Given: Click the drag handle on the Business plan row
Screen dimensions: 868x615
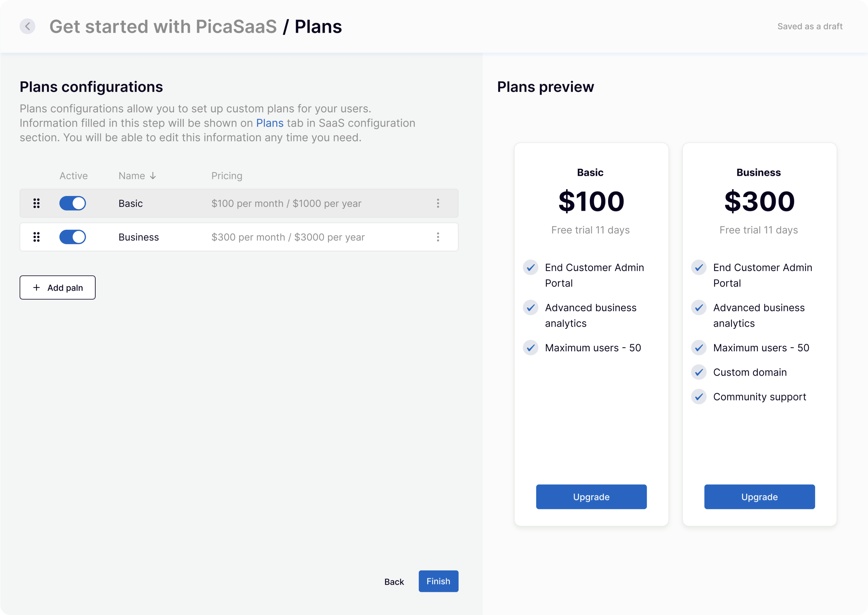Looking at the screenshot, I should [36, 237].
